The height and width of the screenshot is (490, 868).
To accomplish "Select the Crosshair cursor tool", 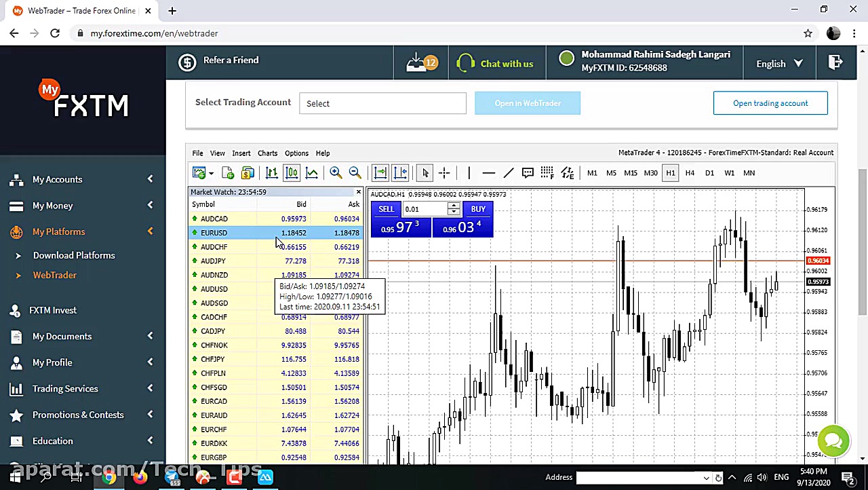I will [444, 173].
